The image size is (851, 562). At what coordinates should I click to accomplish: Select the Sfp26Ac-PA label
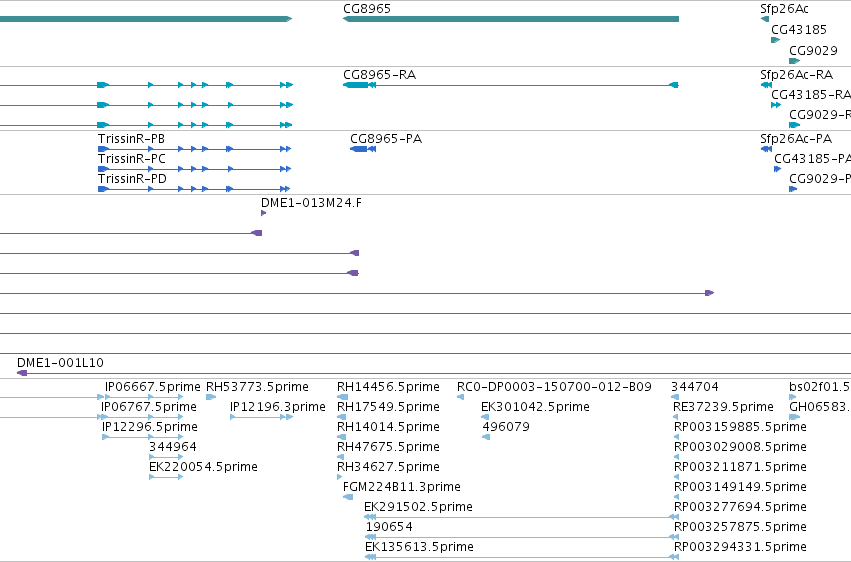(x=796, y=139)
